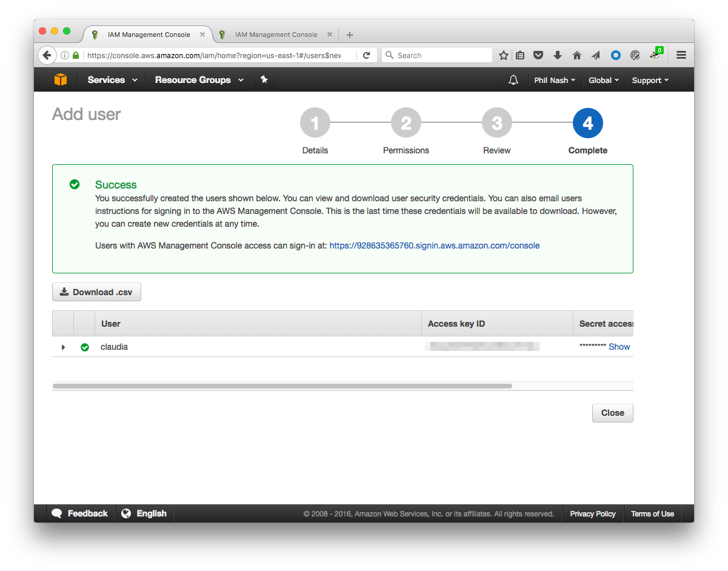This screenshot has width=728, height=571.
Task: Click the magnifier in the search field
Action: tap(390, 55)
